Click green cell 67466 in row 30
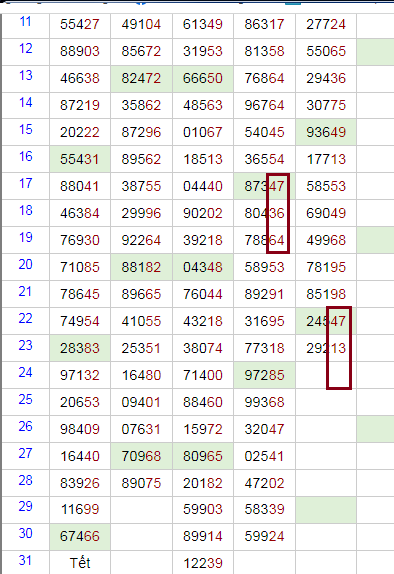Image resolution: width=394 pixels, height=574 pixels. click(x=80, y=537)
